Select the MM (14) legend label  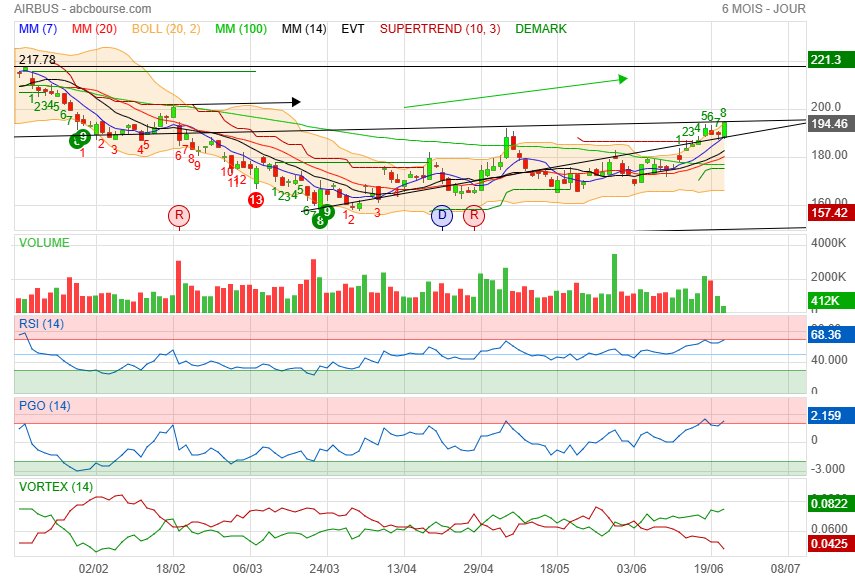click(x=304, y=29)
